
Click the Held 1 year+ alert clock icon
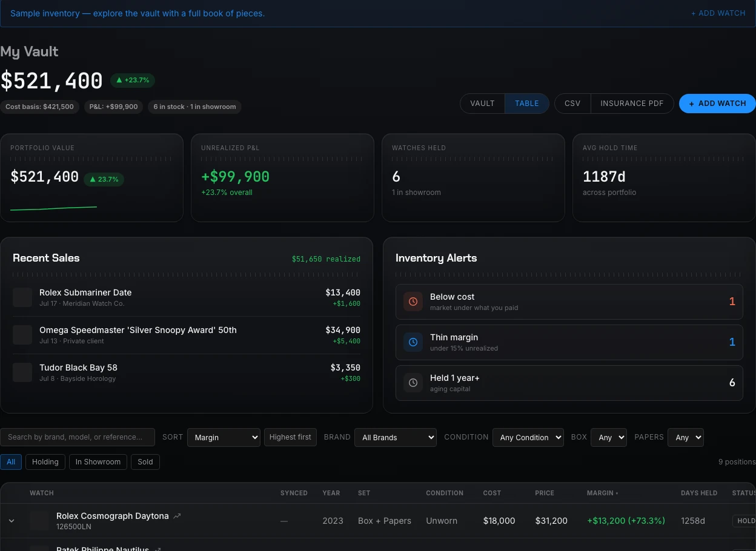pyautogui.click(x=413, y=383)
